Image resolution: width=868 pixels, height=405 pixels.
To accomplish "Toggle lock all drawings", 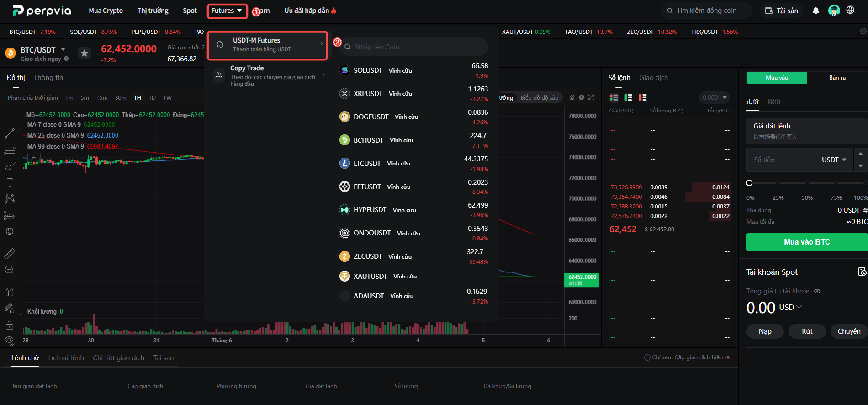I will coord(10,325).
